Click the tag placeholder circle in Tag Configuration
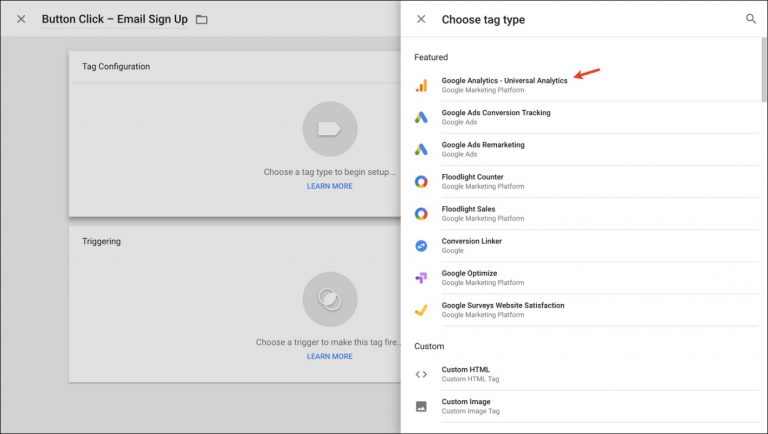768x434 pixels. tap(329, 128)
